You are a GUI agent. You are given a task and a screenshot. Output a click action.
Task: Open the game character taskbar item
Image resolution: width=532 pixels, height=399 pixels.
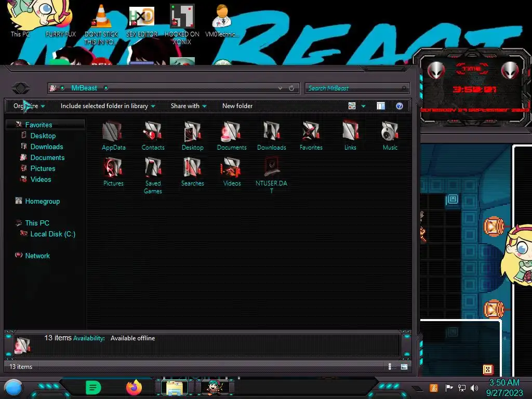coord(215,388)
